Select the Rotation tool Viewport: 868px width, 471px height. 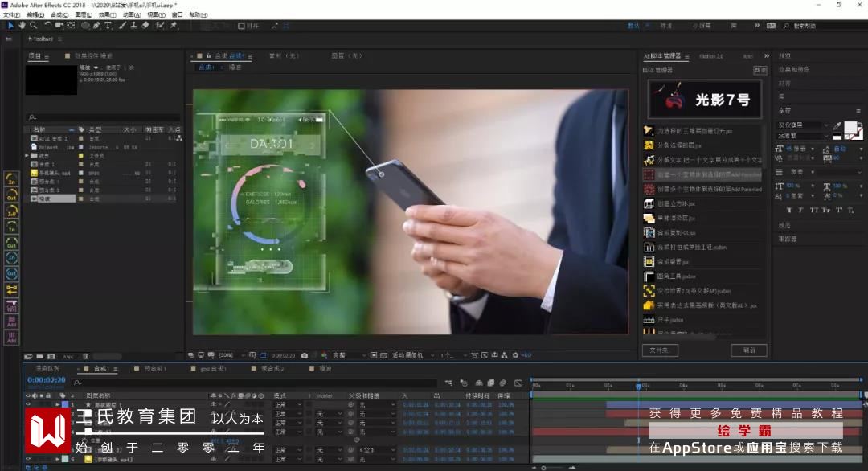47,26
